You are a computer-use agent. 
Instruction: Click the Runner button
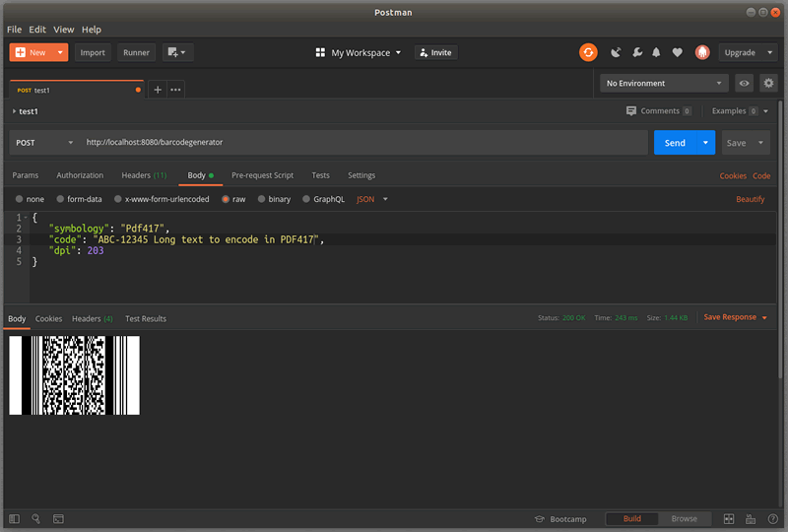point(136,52)
